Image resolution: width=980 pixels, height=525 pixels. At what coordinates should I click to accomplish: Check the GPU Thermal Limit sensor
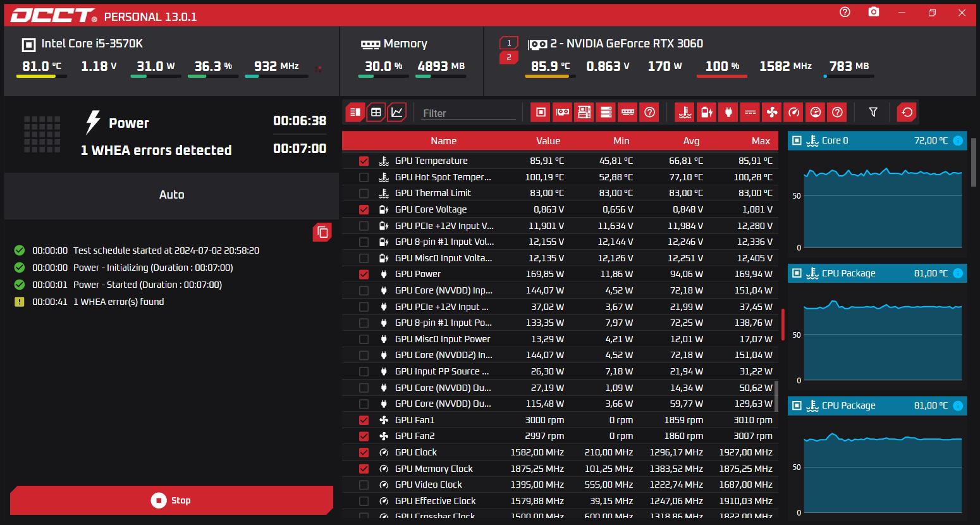364,193
